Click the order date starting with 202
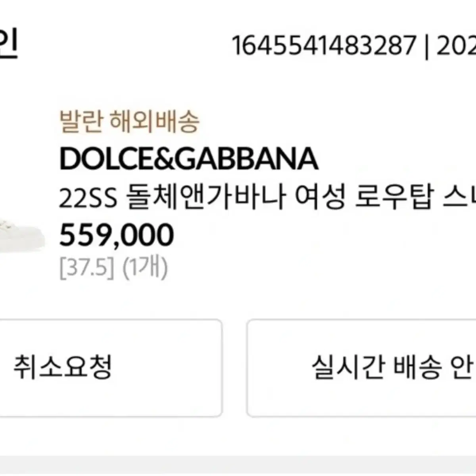This screenshot has width=476, height=476. coord(456,46)
